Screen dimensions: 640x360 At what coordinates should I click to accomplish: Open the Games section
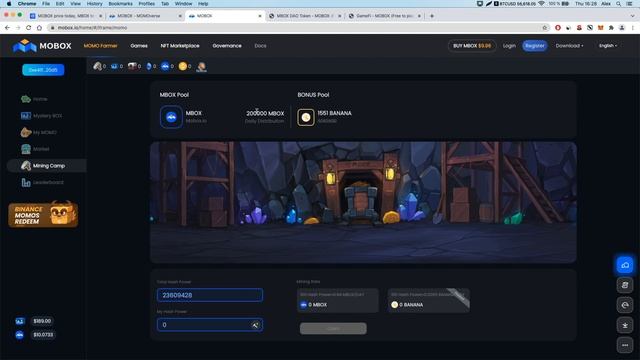[x=139, y=46]
